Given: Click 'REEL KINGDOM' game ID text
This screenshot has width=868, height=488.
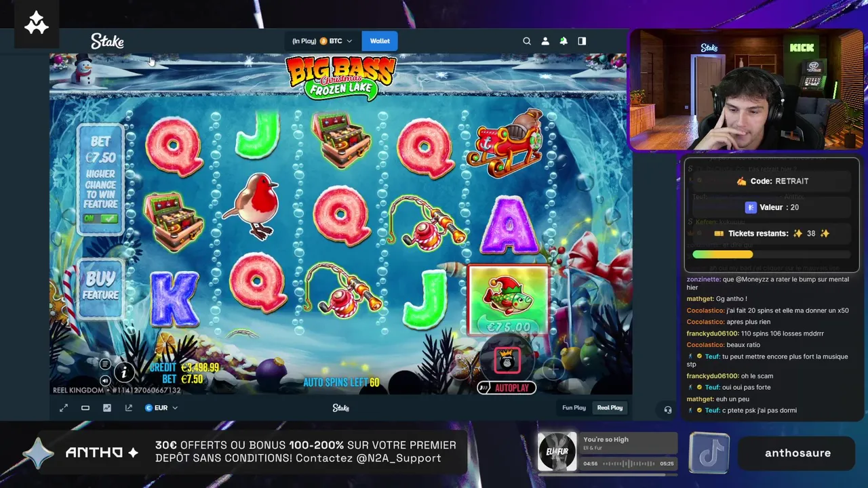Looking at the screenshot, I should tap(117, 390).
